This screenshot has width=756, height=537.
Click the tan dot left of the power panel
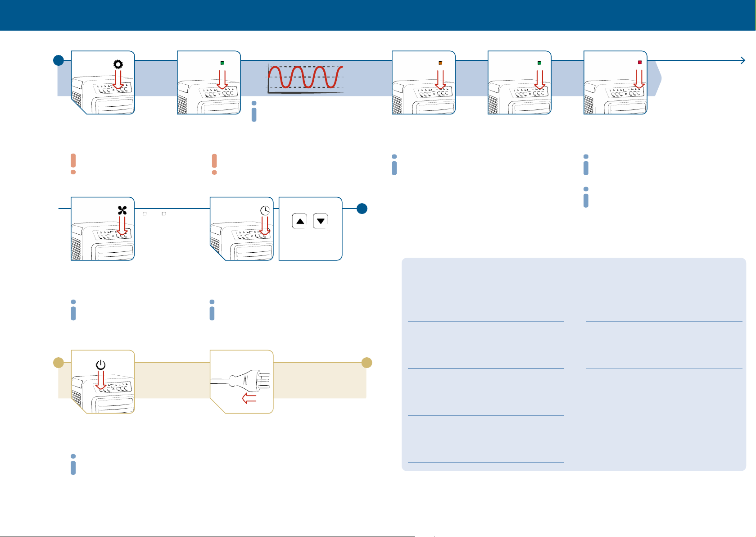tap(59, 363)
